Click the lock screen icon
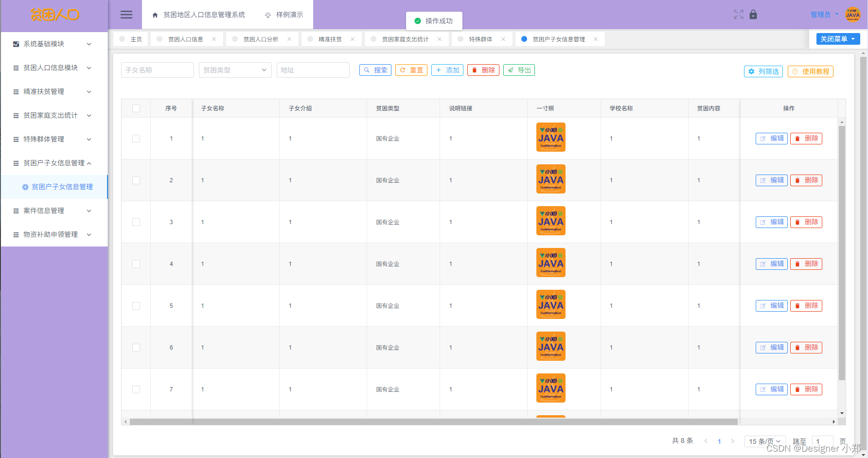Image resolution: width=868 pixels, height=458 pixels. (x=753, y=15)
